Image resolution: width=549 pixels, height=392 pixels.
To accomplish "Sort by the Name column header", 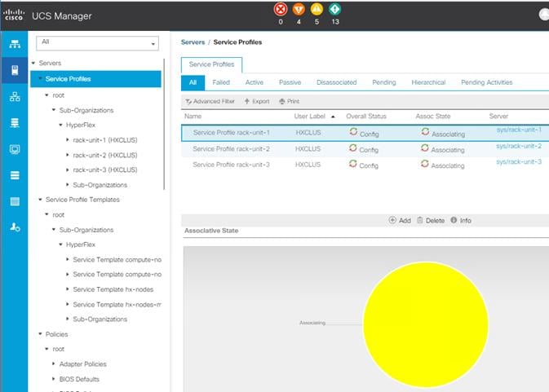I will click(193, 116).
